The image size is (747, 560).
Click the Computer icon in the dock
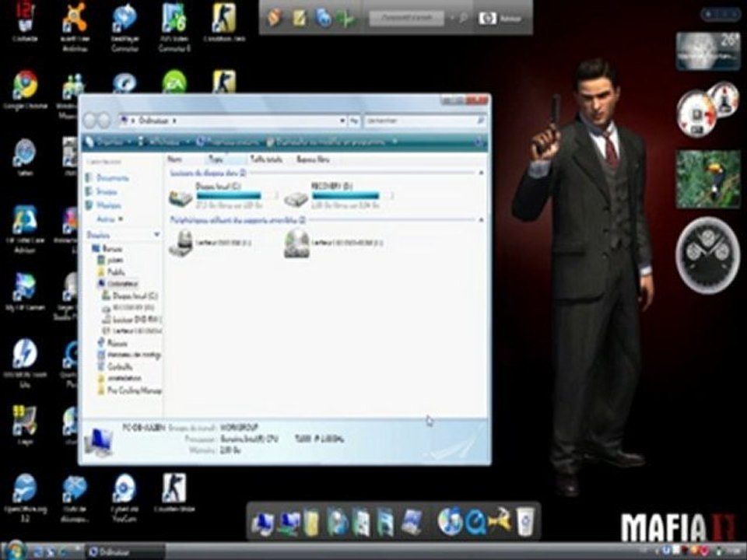click(x=262, y=523)
